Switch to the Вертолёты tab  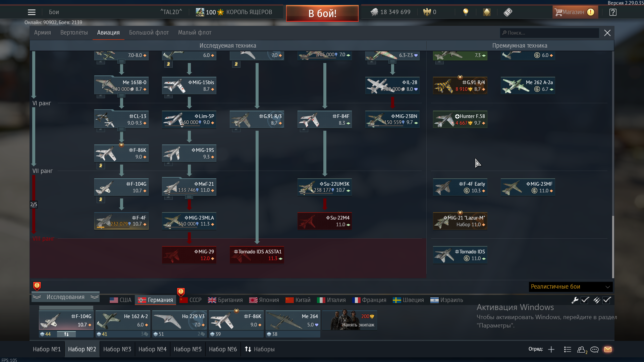pos(74,33)
